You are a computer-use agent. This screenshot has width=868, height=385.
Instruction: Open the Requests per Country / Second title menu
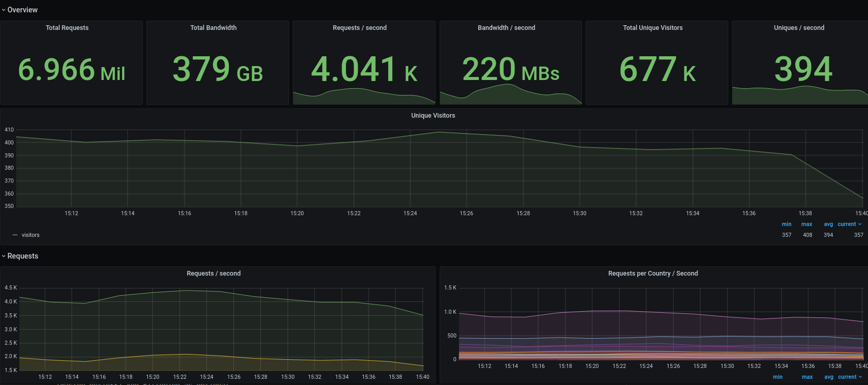[x=653, y=274]
